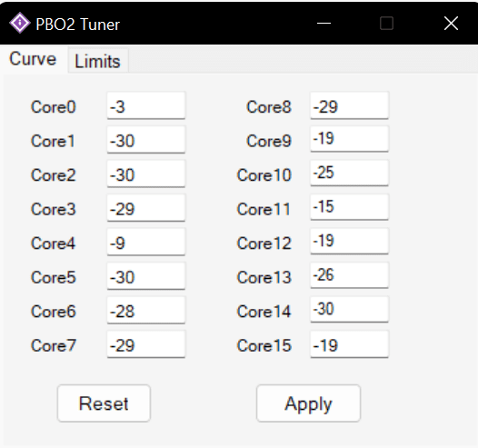Click into the Core4 value box
This screenshot has width=478, height=448.
tap(146, 242)
